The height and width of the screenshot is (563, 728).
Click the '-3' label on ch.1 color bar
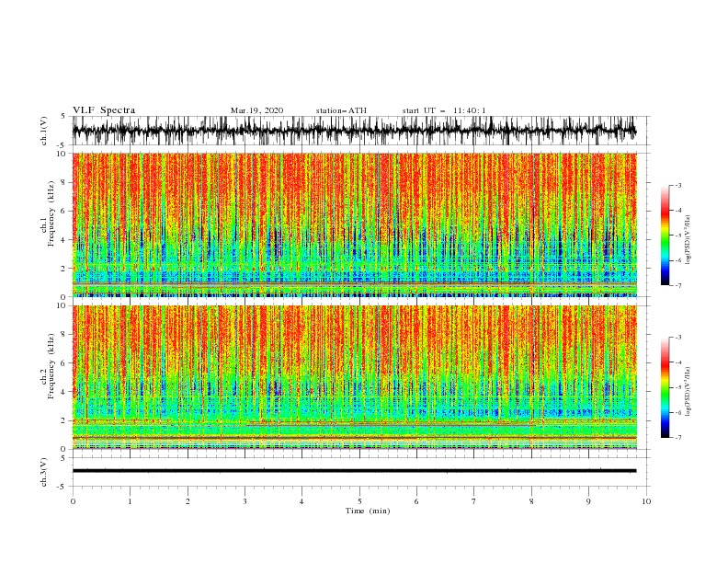pyautogui.click(x=678, y=185)
